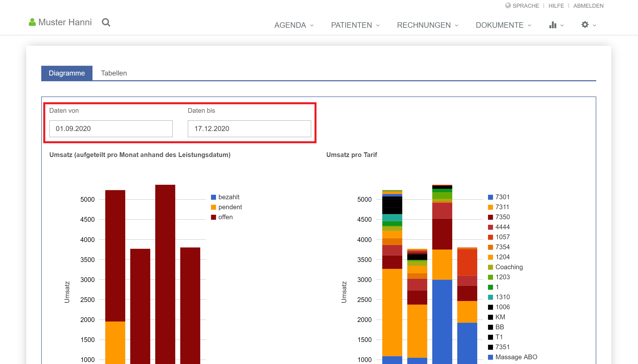The height and width of the screenshot is (364, 638).
Task: Click the 1203 legend label
Action: tap(502, 277)
